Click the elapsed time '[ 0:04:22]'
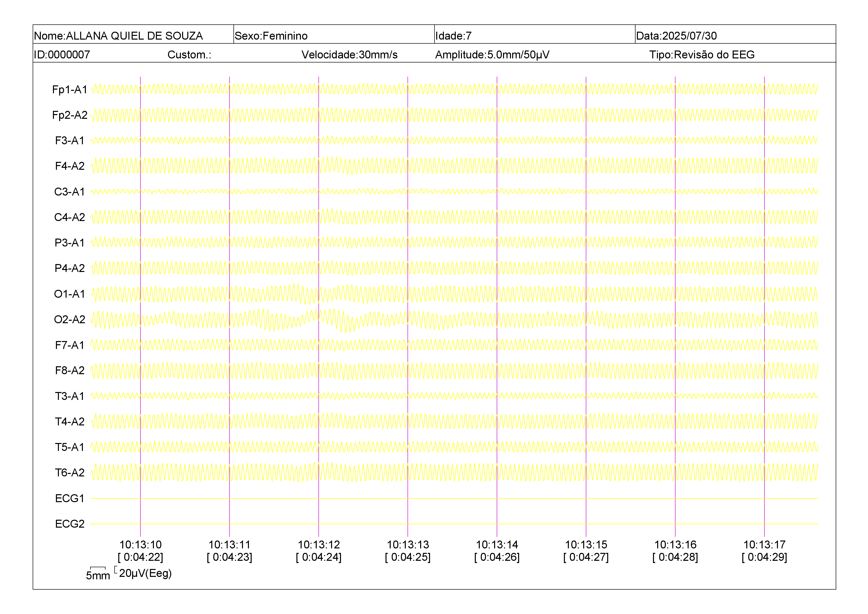 tap(141, 557)
